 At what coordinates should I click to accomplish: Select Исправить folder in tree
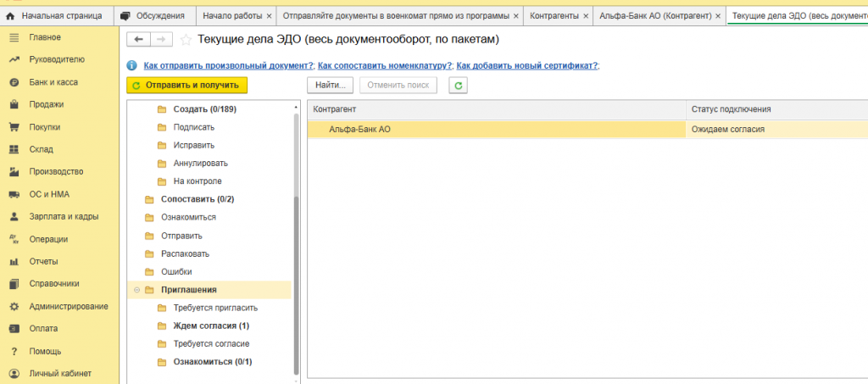pos(194,146)
